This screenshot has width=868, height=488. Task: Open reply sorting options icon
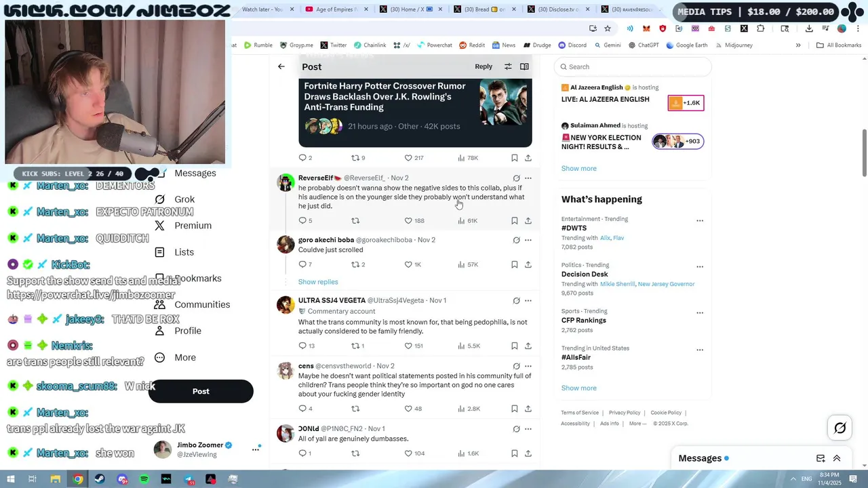tap(508, 66)
